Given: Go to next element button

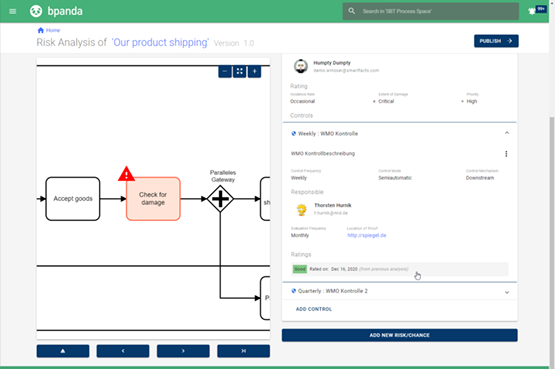Looking at the screenshot, I should pos(183,351).
